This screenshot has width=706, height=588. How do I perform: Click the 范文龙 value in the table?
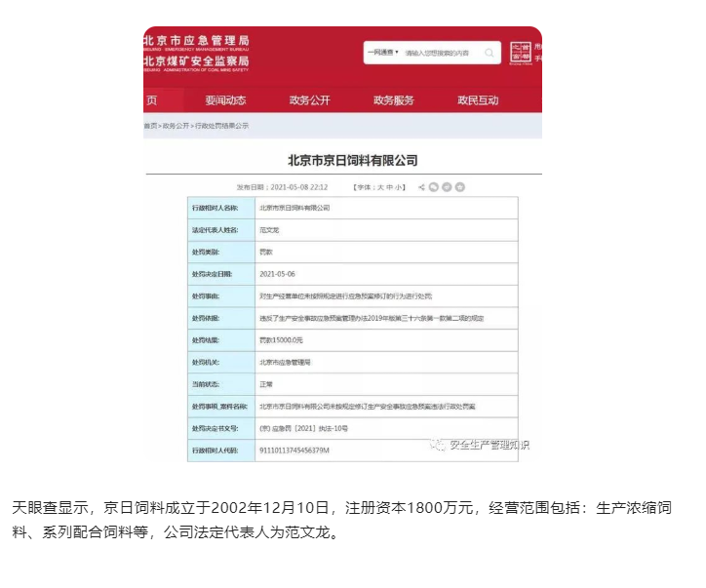269,230
